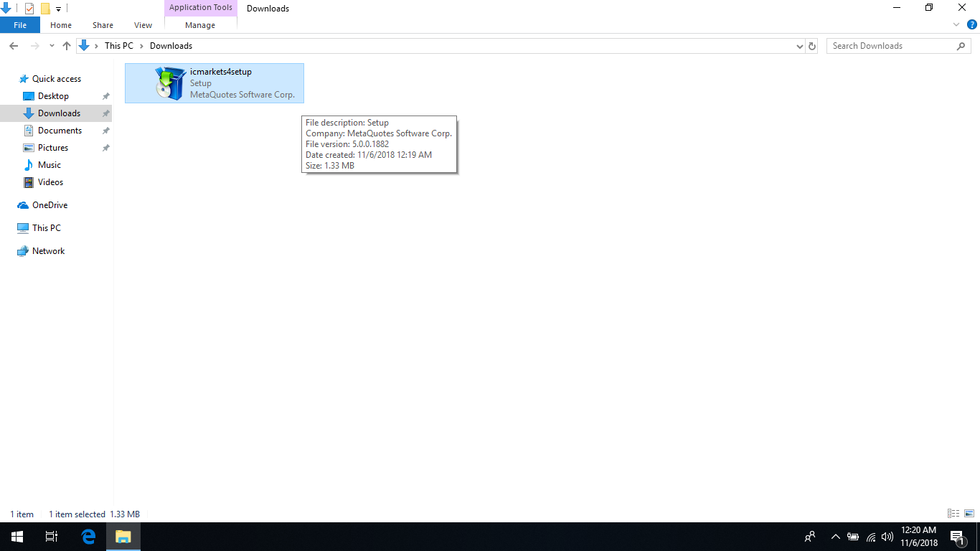This screenshot has width=980, height=551.
Task: Switch to Large icons view layout button
Action: click(x=969, y=514)
